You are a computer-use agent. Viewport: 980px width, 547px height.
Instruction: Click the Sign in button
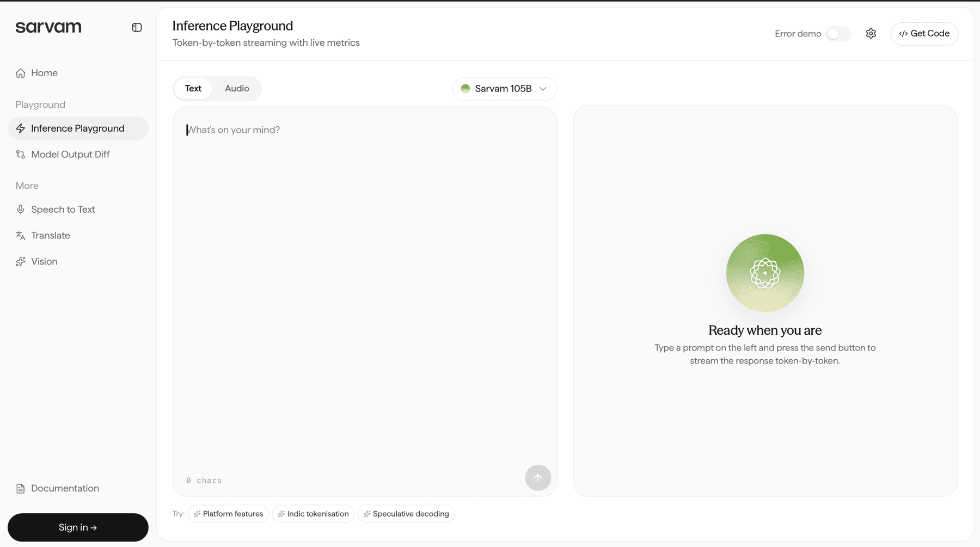tap(78, 527)
